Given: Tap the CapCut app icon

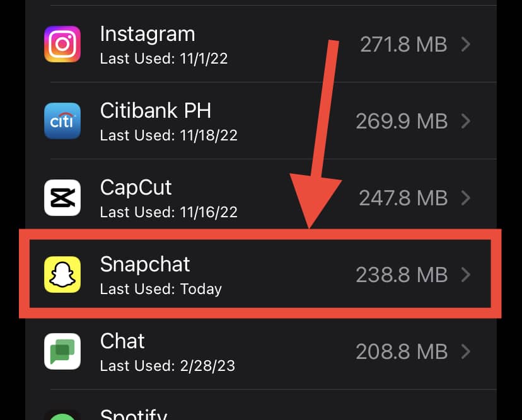Looking at the screenshot, I should coord(62,198).
